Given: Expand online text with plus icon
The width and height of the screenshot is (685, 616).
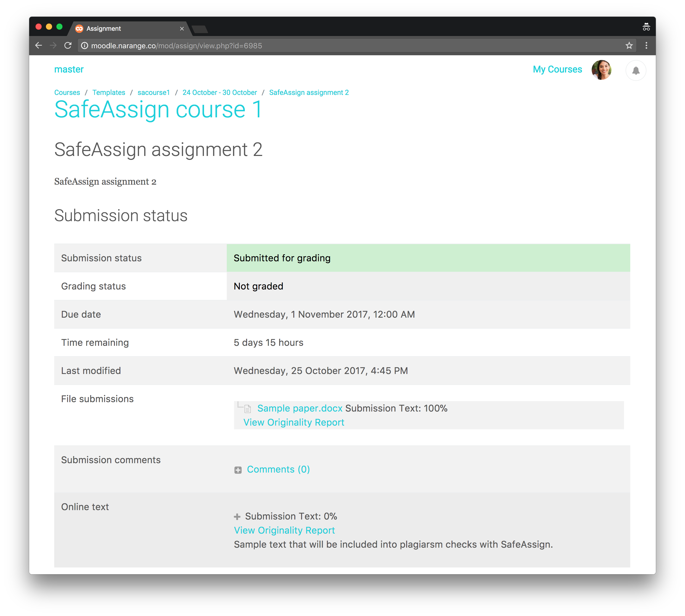Looking at the screenshot, I should (x=237, y=516).
